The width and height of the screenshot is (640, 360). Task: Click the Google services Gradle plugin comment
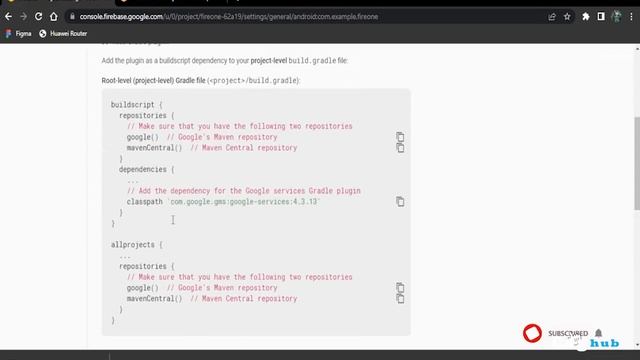click(244, 191)
